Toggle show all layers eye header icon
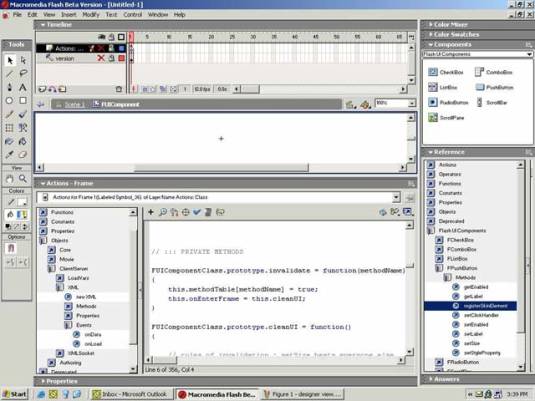535x401 pixels. (x=102, y=37)
